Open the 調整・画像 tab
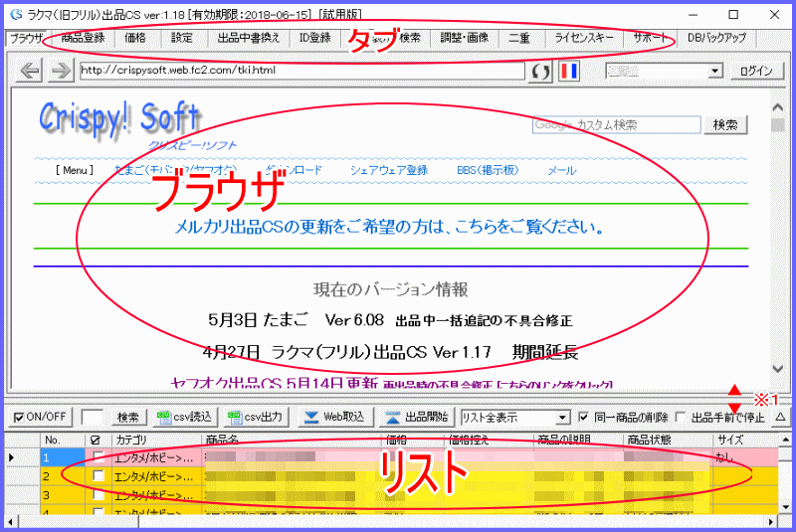The image size is (796, 532). pos(465,38)
